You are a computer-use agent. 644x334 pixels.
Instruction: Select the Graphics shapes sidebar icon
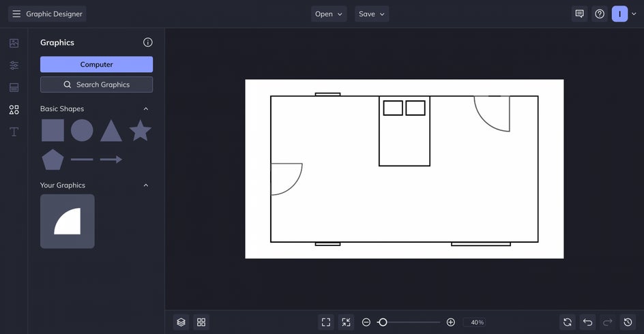(14, 110)
